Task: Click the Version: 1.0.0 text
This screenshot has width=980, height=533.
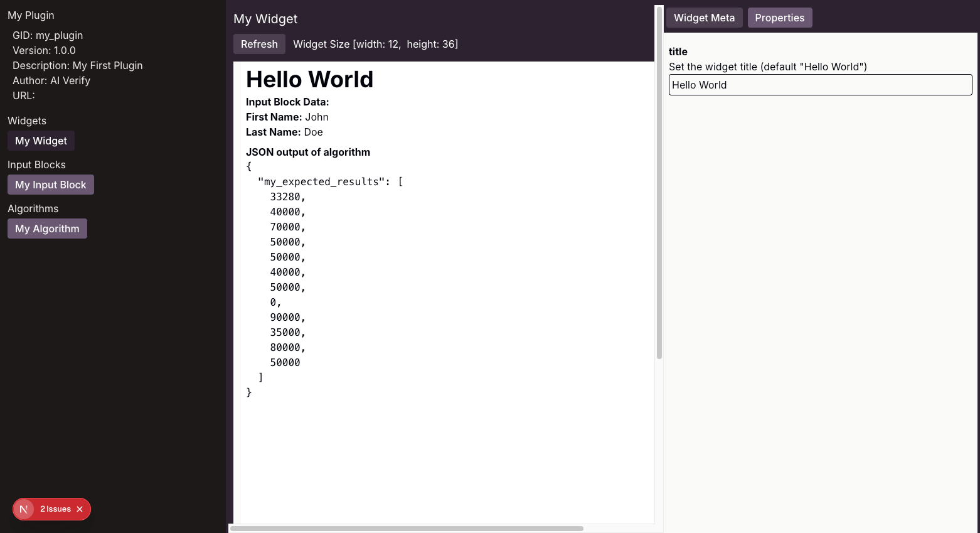Action: (x=44, y=50)
